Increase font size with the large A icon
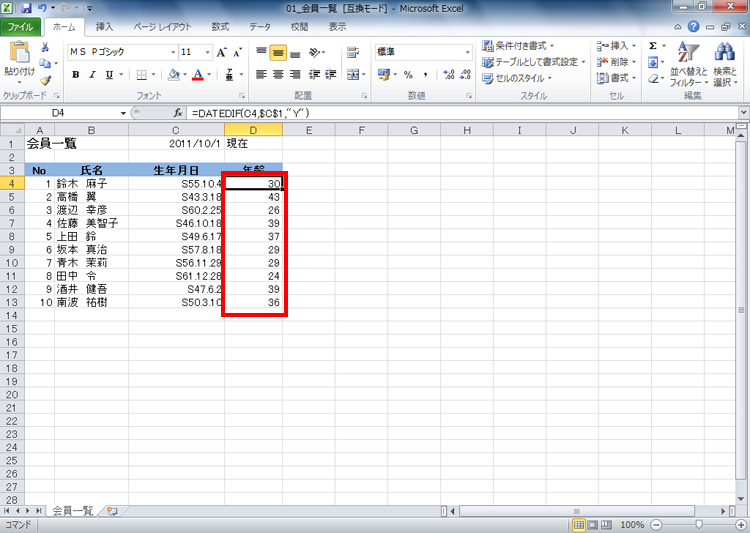This screenshot has height=533, width=750. click(x=221, y=52)
